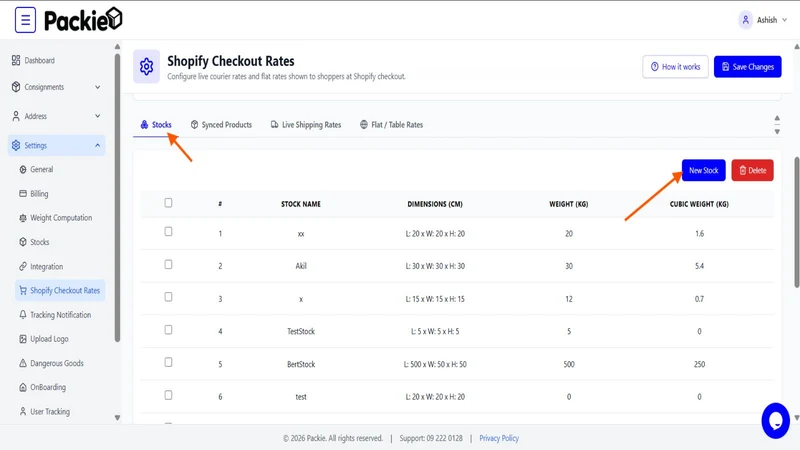Click the red Delete button
Image resolution: width=800 pixels, height=450 pixels.
pyautogui.click(x=753, y=170)
